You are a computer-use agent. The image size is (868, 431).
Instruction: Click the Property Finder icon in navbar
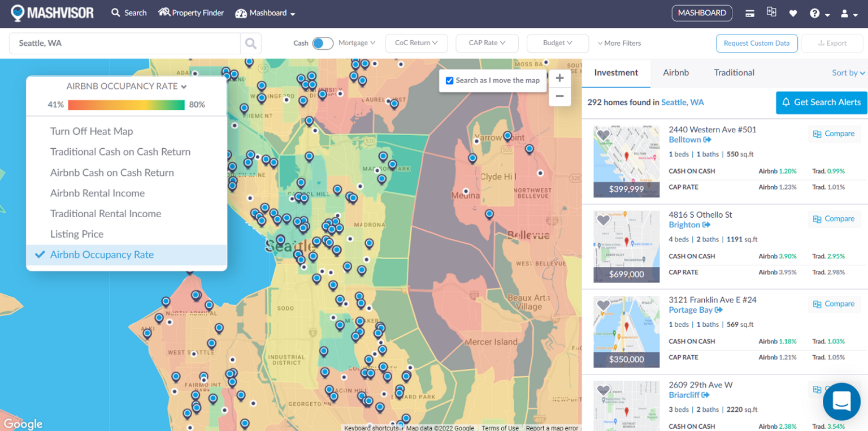point(164,12)
